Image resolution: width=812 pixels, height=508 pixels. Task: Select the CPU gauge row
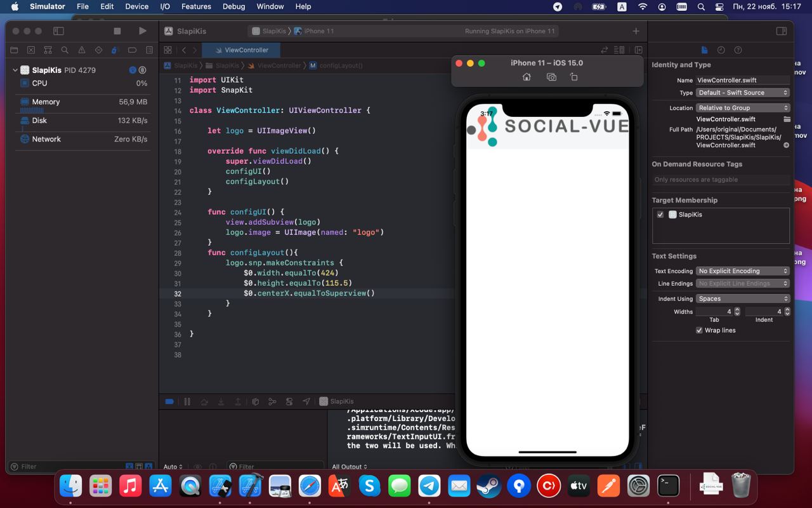pyautogui.click(x=83, y=83)
